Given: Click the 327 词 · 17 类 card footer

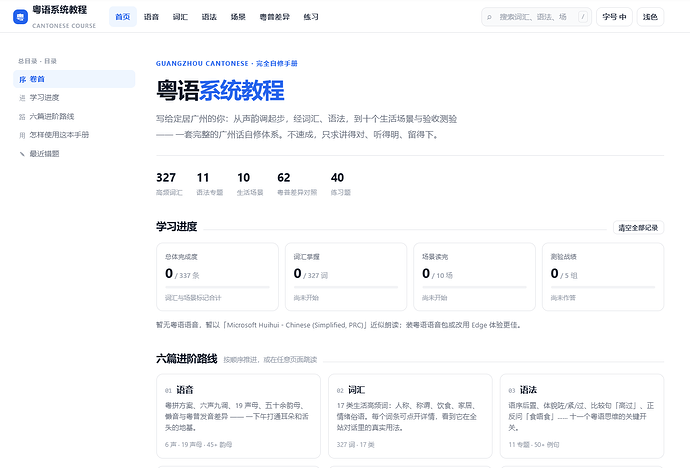Looking at the screenshot, I should 356,445.
